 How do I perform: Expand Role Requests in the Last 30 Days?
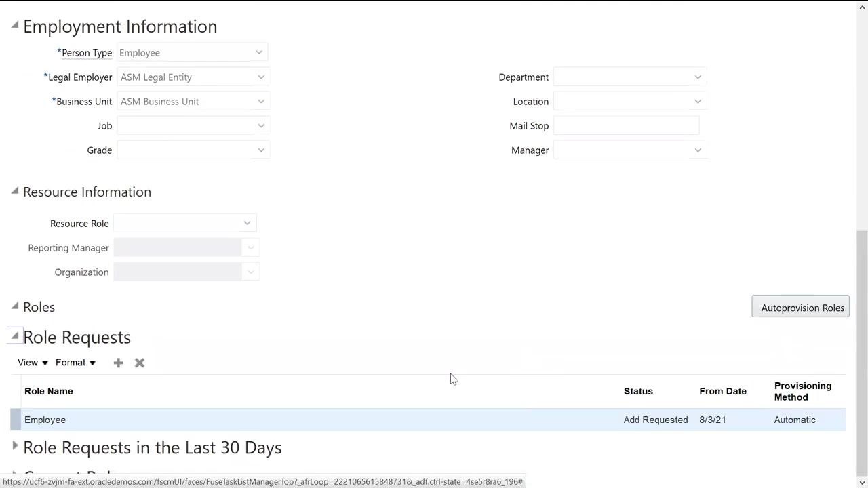tap(15, 446)
